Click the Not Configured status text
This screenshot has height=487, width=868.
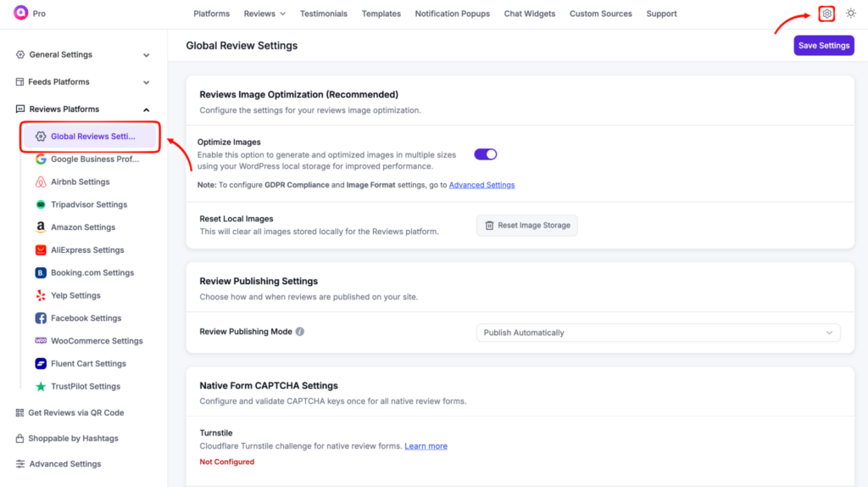(x=227, y=462)
